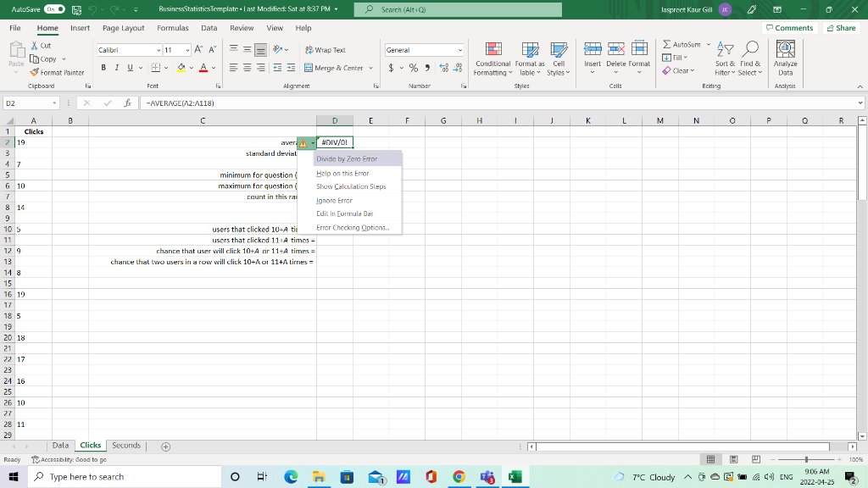Select Show Calculation Steps menu item
868x488 pixels.
pyautogui.click(x=350, y=186)
